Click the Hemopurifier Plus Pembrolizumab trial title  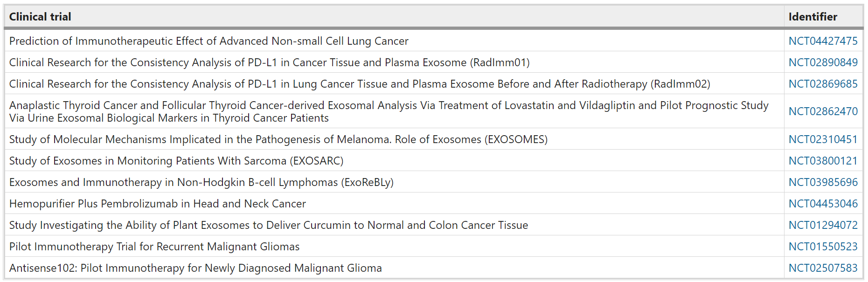click(158, 204)
